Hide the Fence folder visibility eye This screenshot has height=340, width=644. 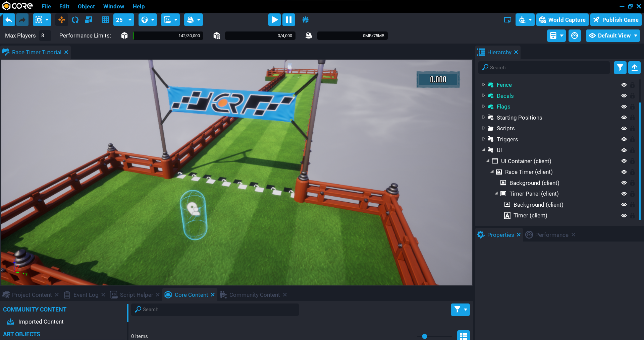pyautogui.click(x=624, y=85)
